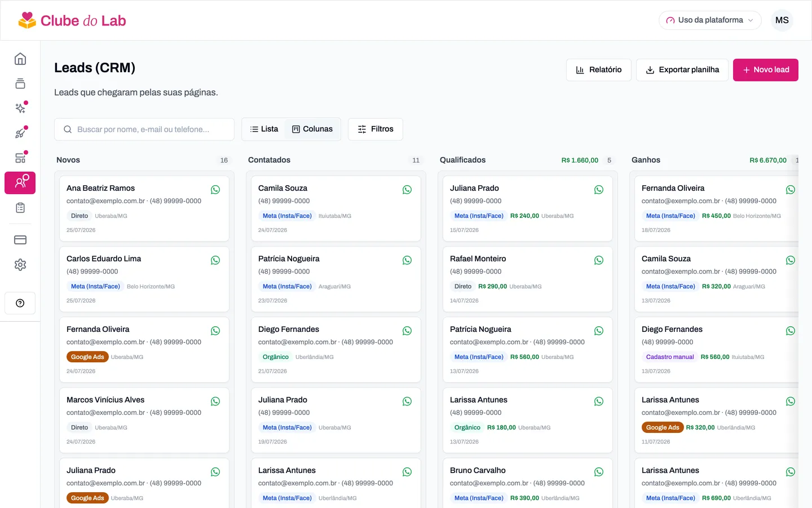
Task: Open WhatsApp for Larissa Antunes in Qualificados
Action: (x=599, y=401)
